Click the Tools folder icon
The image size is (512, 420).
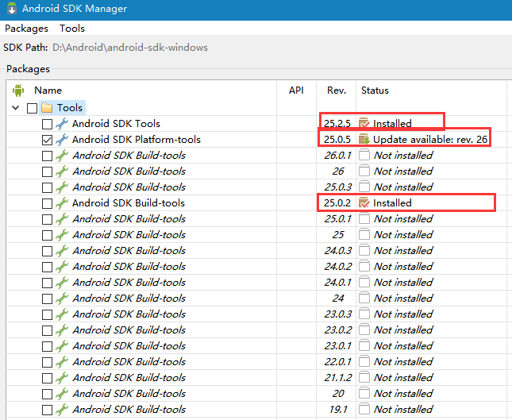(x=47, y=107)
